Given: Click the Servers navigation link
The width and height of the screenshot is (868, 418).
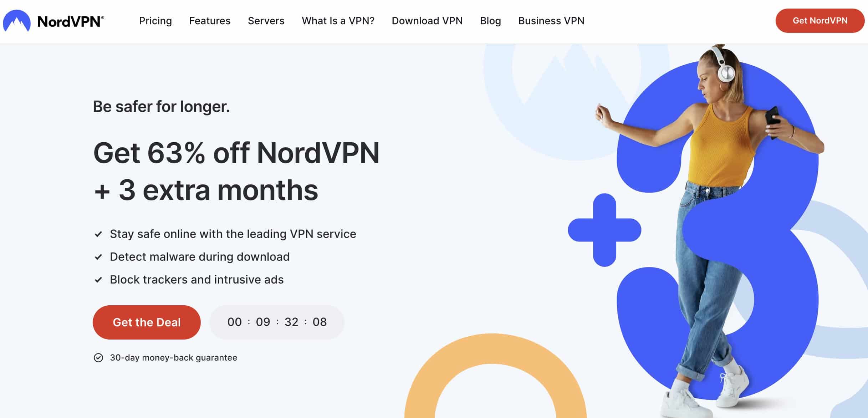Looking at the screenshot, I should tap(266, 20).
